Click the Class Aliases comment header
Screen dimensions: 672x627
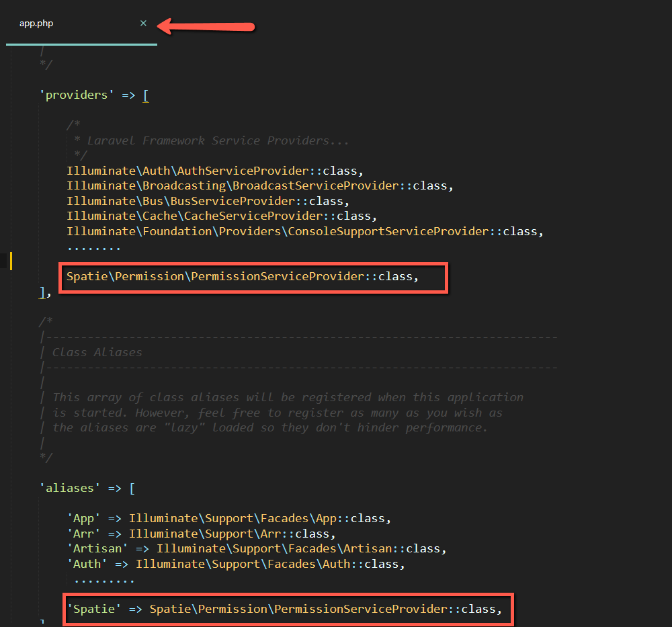tap(98, 351)
